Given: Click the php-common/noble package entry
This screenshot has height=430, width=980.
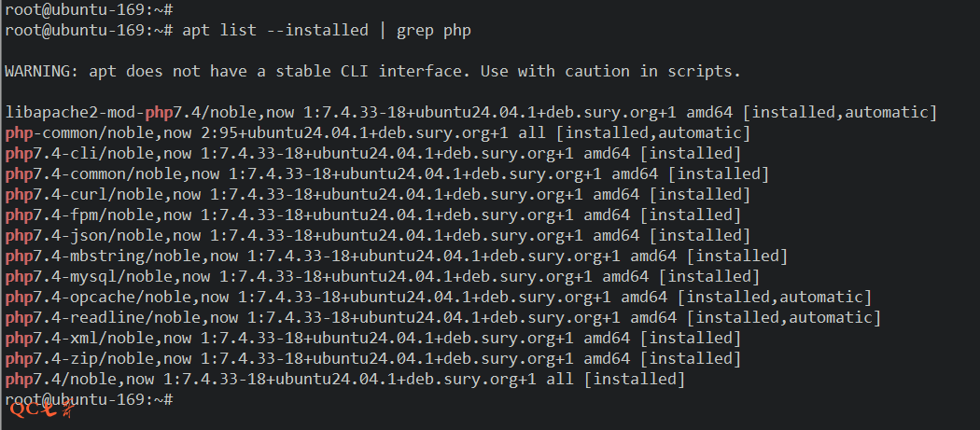Looking at the screenshot, I should pyautogui.click(x=65, y=132).
